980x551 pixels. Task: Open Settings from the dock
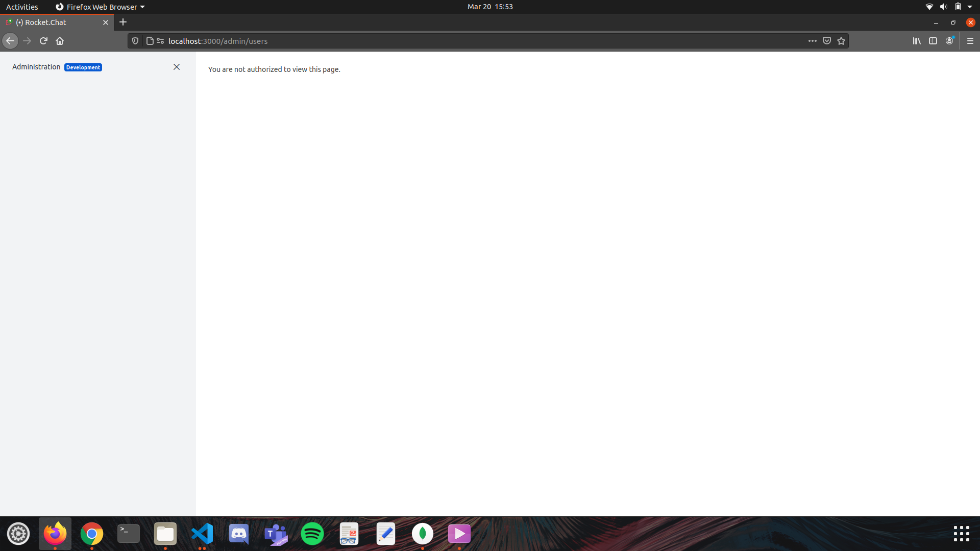pyautogui.click(x=18, y=534)
